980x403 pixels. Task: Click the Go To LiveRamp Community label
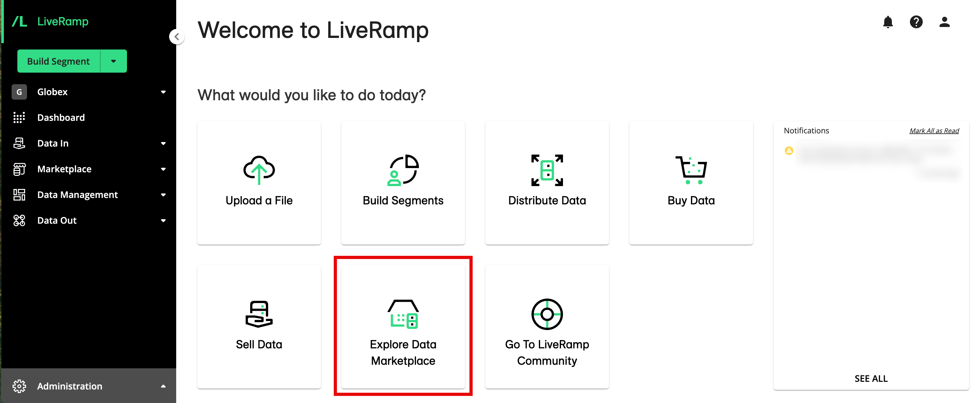547,353
